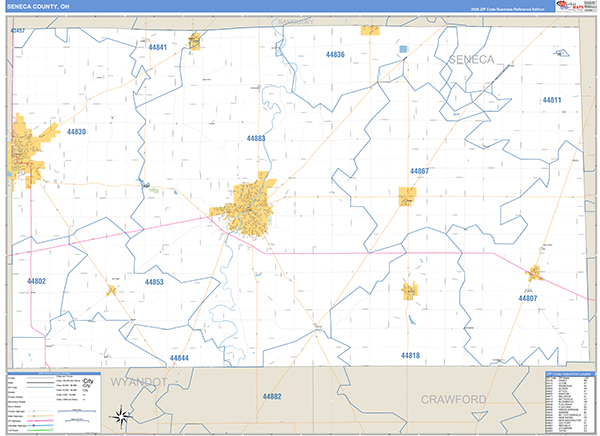Click ZIP code label 44830
Image resolution: width=600 pixels, height=436 pixels.
[77, 132]
